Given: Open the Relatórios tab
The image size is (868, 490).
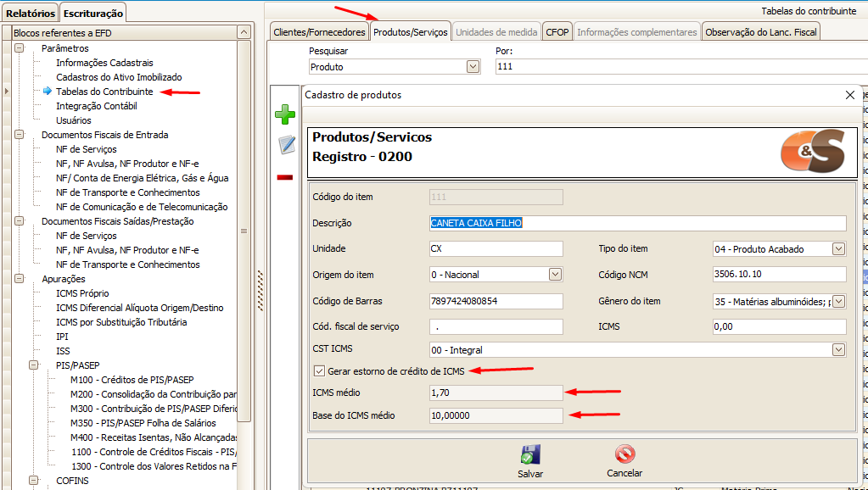Looking at the screenshot, I should point(31,13).
